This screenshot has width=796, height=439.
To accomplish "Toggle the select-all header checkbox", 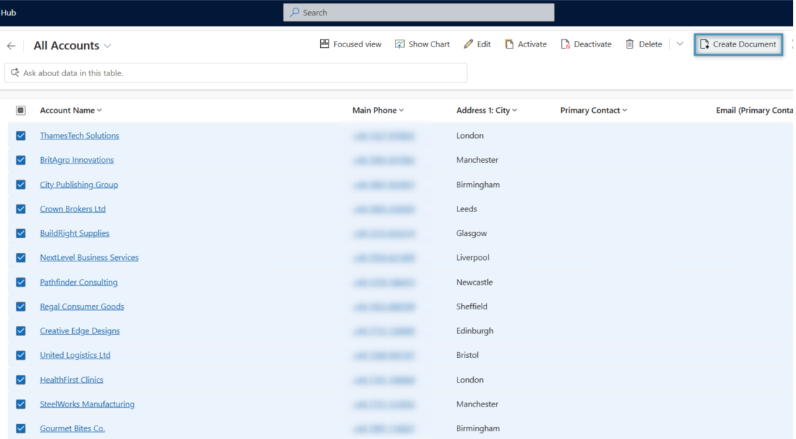I will click(21, 110).
